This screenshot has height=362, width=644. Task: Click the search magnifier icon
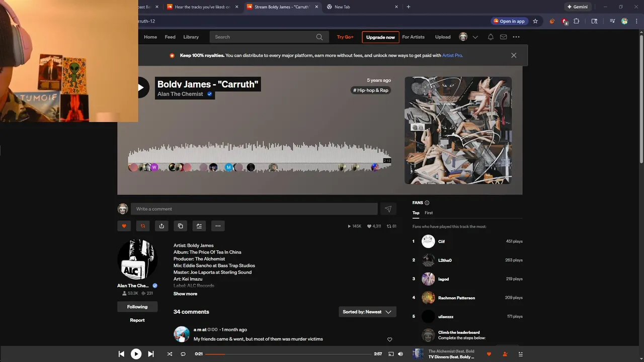click(319, 37)
